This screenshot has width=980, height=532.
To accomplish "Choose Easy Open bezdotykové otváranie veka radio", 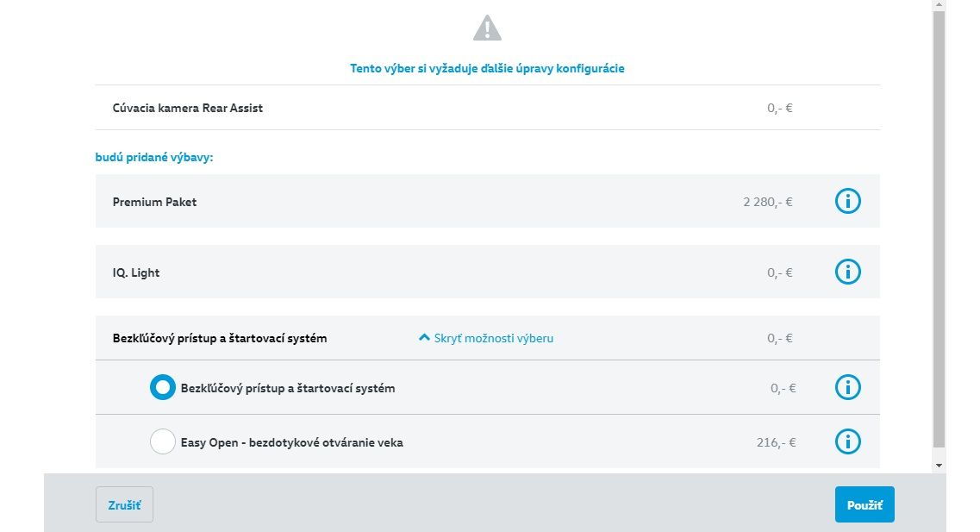I will [x=163, y=442].
